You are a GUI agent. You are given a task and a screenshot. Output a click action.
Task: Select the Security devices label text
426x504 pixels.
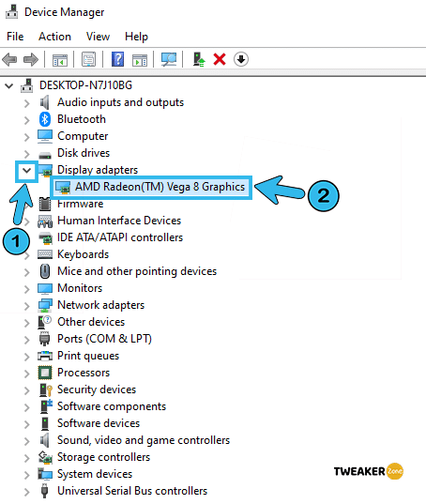point(97,389)
